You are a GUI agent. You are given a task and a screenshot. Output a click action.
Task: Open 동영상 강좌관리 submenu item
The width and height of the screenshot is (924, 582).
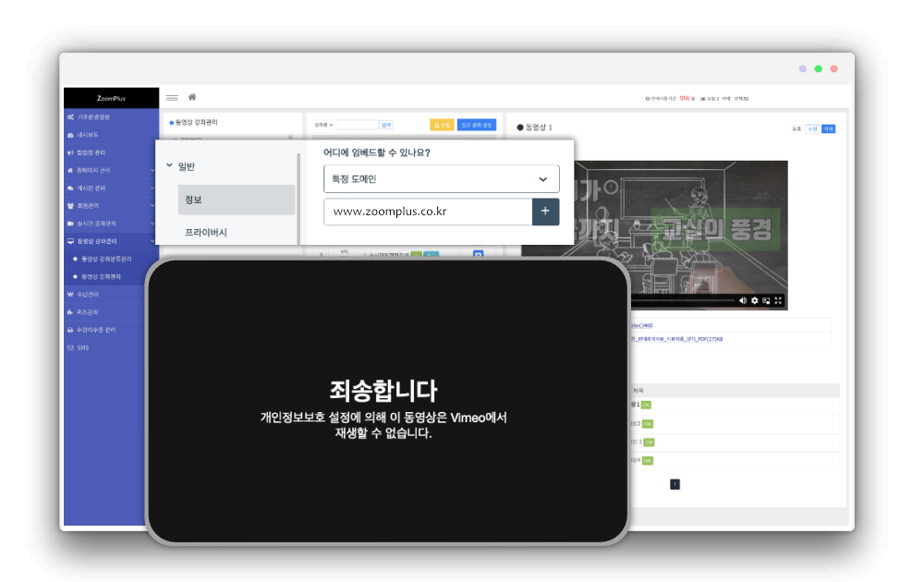[x=101, y=276]
